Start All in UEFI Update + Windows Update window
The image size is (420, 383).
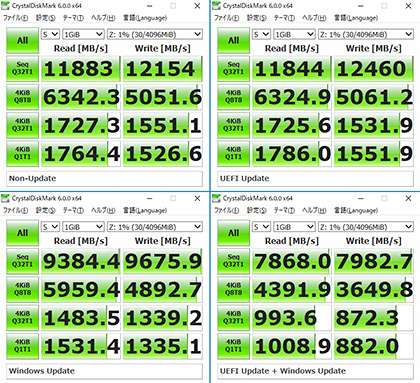(x=233, y=233)
